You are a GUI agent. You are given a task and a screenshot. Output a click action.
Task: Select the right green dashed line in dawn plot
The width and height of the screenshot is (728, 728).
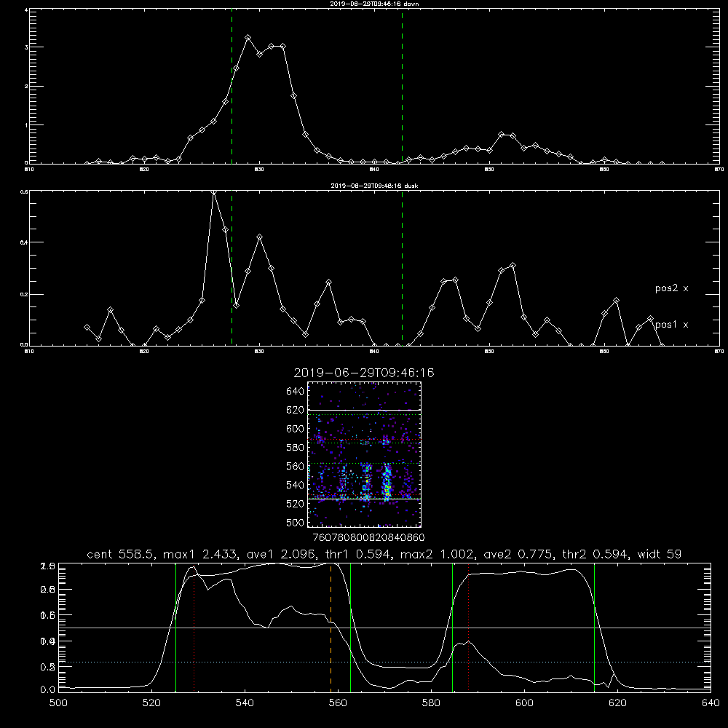click(402, 87)
